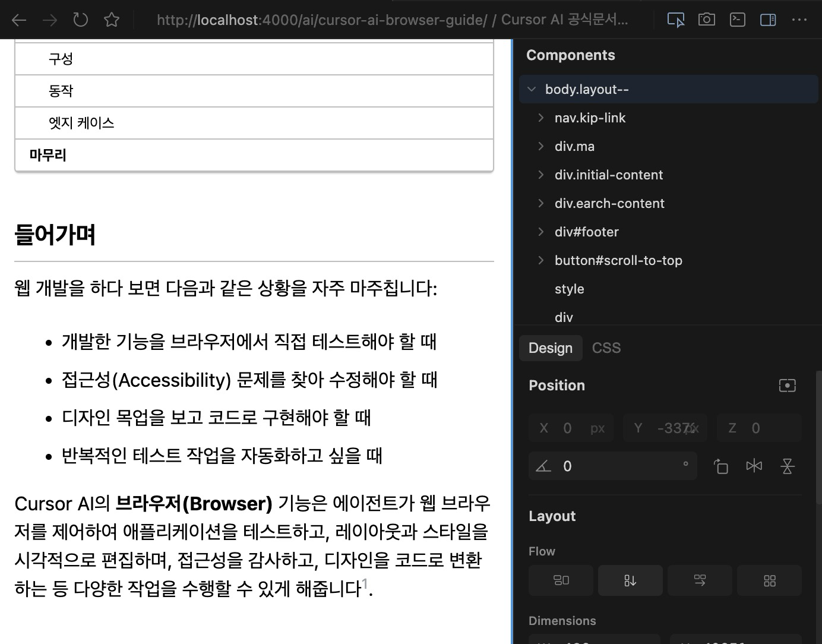This screenshot has width=822, height=644.
Task: Open the more options ellipsis menu
Action: [799, 20]
